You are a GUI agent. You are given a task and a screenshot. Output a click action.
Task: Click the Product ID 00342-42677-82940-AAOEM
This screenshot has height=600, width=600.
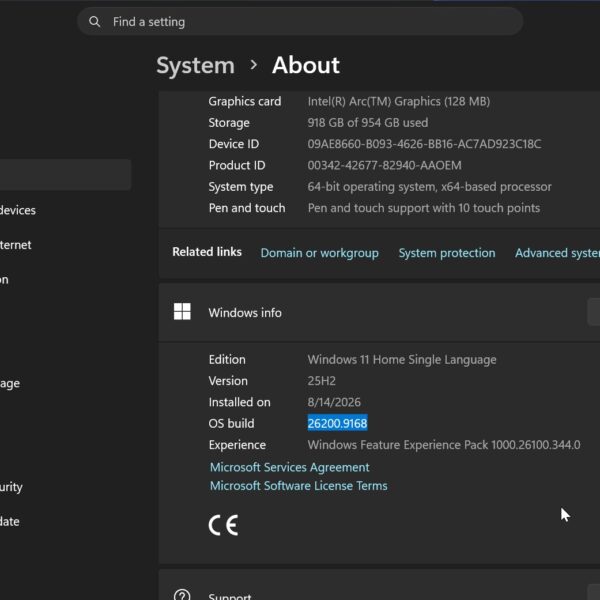(385, 165)
